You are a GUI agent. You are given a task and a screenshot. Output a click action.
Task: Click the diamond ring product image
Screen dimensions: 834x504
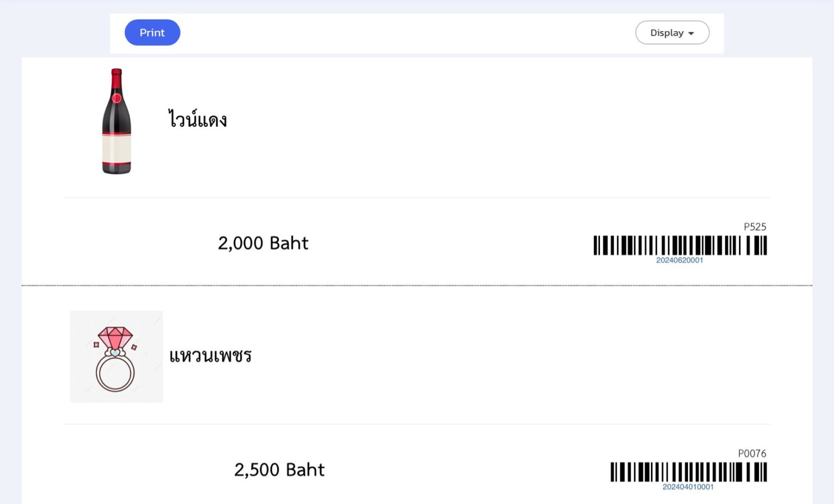[116, 356]
